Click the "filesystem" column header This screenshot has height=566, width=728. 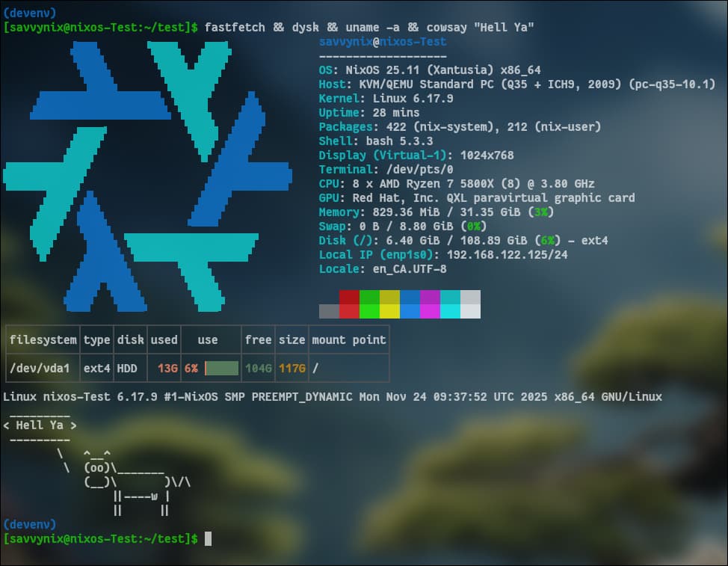pyautogui.click(x=43, y=339)
